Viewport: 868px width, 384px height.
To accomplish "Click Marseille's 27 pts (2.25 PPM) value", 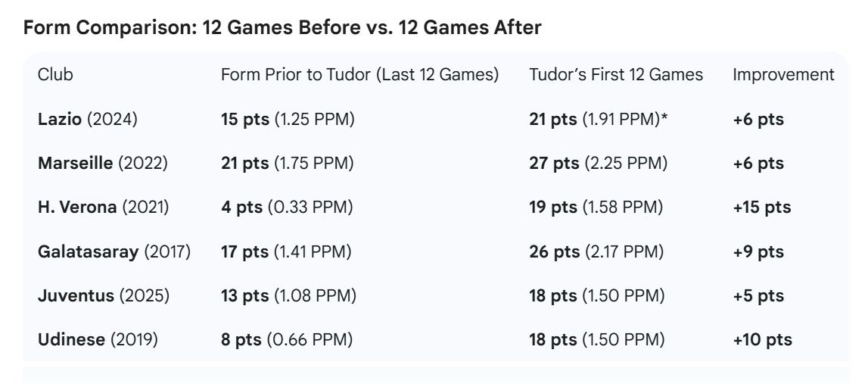I will pyautogui.click(x=598, y=163).
